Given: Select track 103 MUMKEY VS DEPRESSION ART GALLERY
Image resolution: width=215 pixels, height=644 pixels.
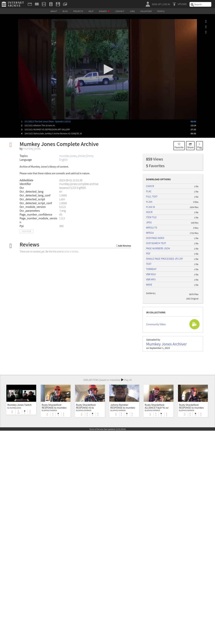Looking at the screenshot, I should click(107, 130).
